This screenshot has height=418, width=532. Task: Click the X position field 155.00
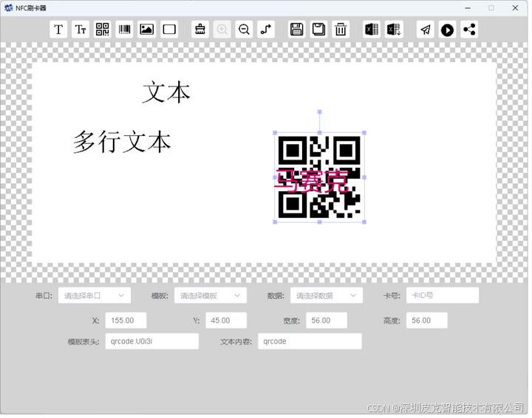(126, 321)
